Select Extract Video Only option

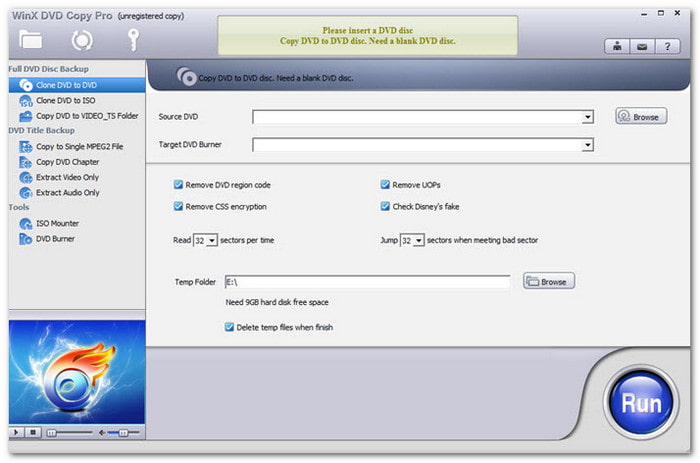point(77,177)
